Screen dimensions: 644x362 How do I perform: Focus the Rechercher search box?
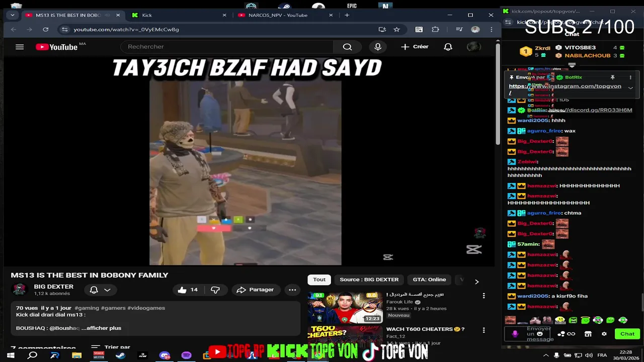[227, 47]
